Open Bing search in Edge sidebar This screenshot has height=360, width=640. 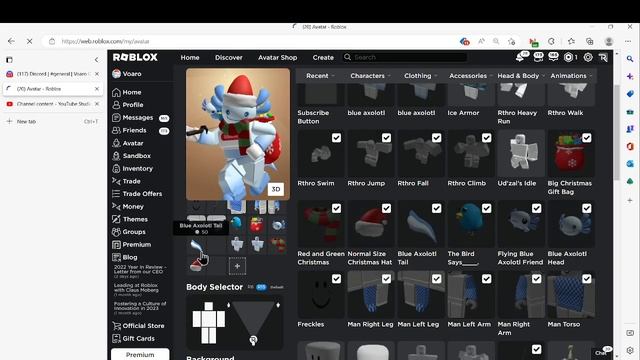(x=630, y=59)
